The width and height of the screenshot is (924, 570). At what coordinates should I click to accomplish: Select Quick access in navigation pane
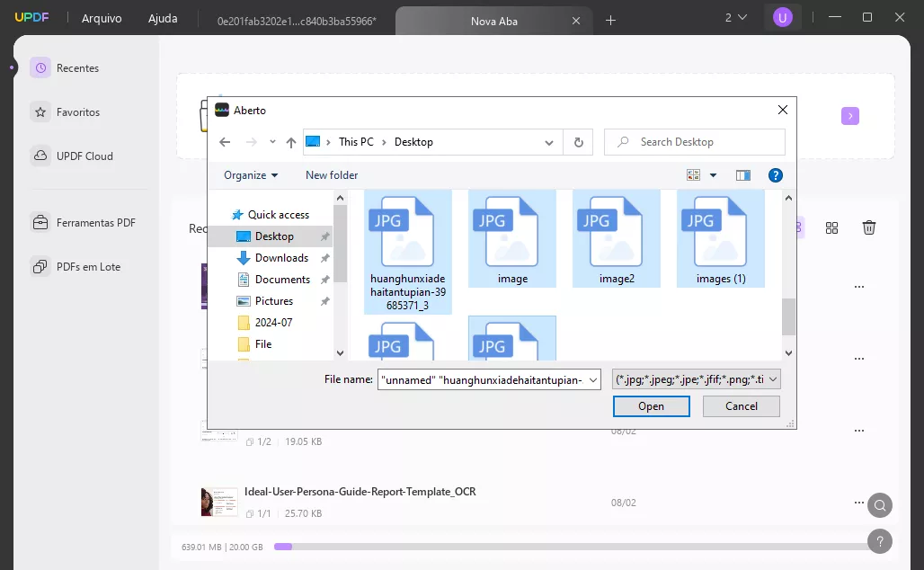point(271,215)
